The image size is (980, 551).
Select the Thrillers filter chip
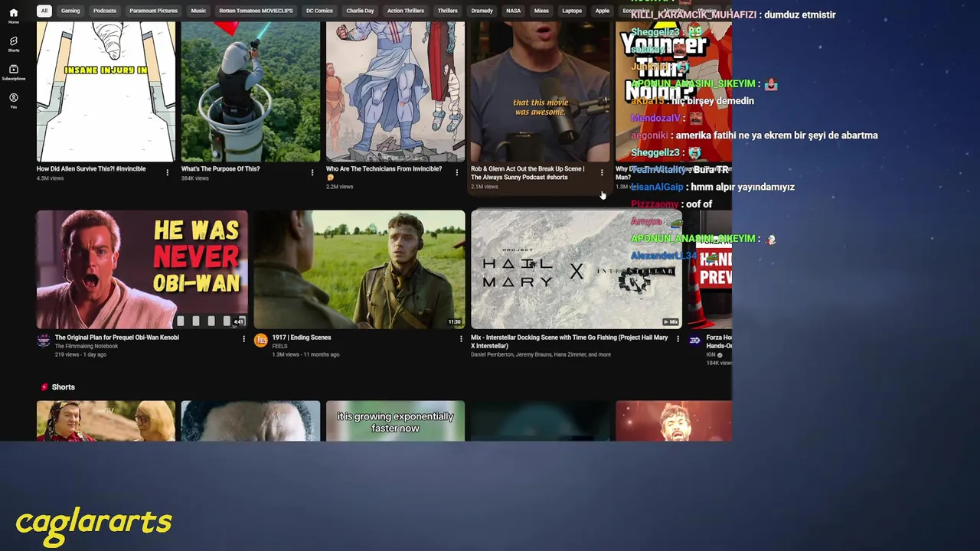pyautogui.click(x=448, y=11)
